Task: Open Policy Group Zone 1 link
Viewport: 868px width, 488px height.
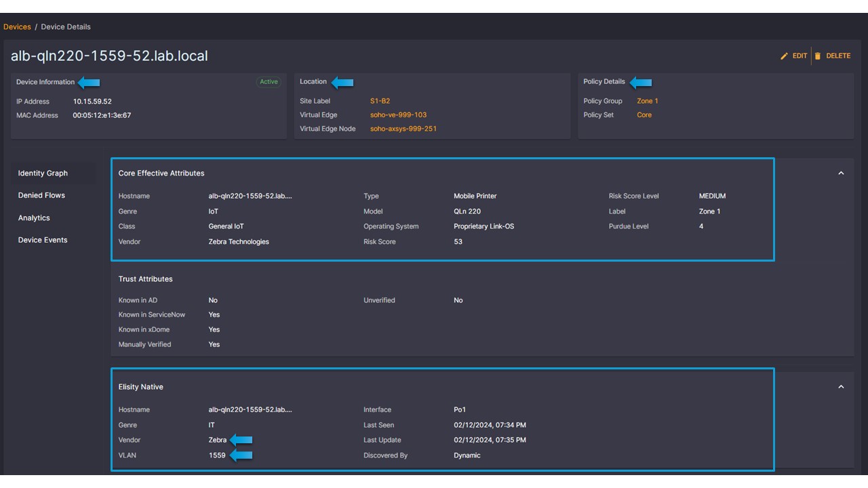Action: click(x=648, y=101)
